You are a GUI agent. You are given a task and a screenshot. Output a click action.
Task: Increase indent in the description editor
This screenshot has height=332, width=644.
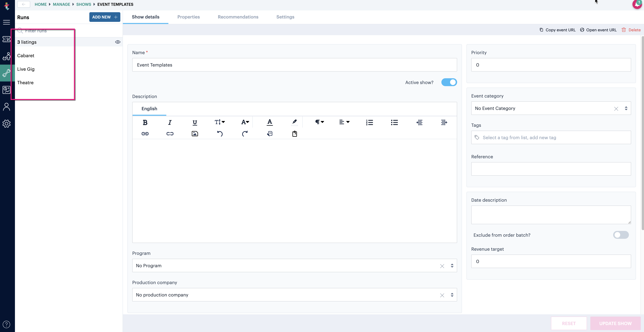pyautogui.click(x=419, y=122)
